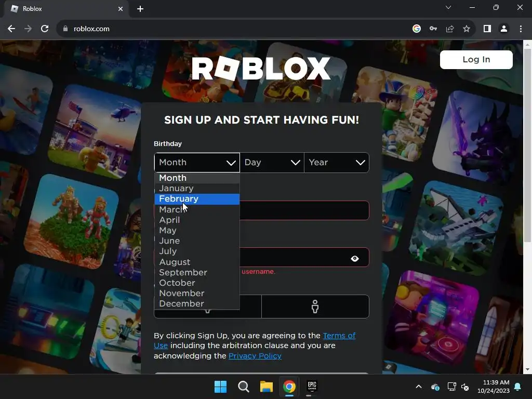Toggle password visibility eye icon
This screenshot has height=399, width=532.
(355, 259)
